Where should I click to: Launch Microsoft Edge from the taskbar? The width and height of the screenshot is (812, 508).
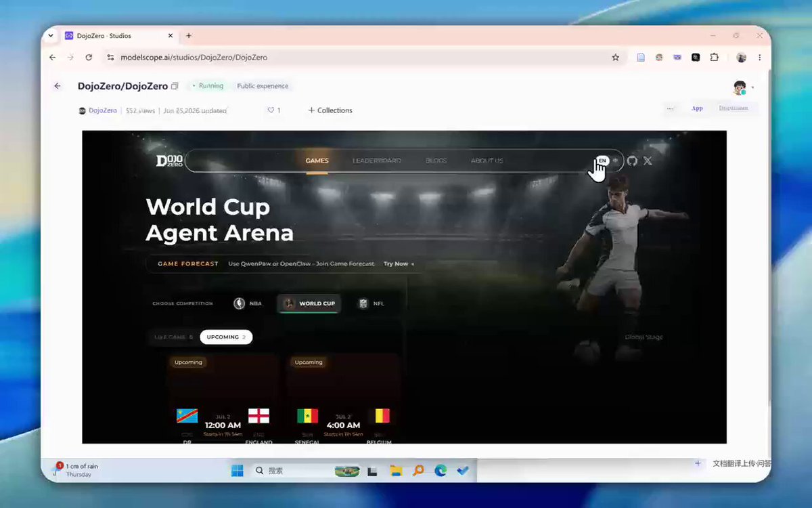pyautogui.click(x=441, y=471)
